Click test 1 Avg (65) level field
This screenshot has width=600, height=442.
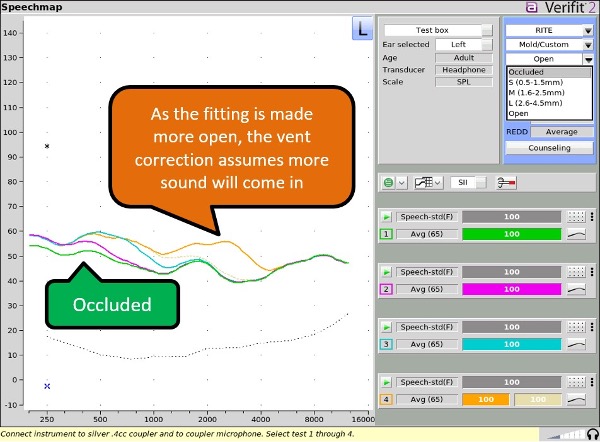point(427,234)
